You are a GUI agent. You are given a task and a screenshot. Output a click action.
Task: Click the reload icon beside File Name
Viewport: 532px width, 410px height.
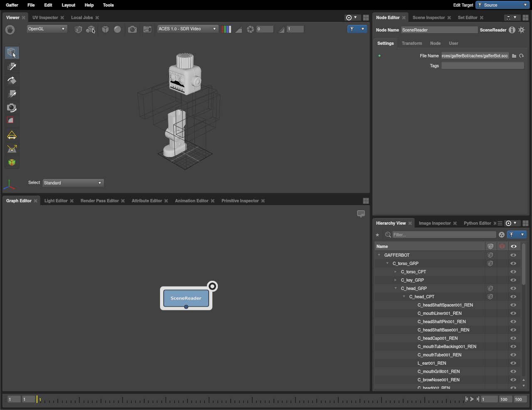point(522,56)
